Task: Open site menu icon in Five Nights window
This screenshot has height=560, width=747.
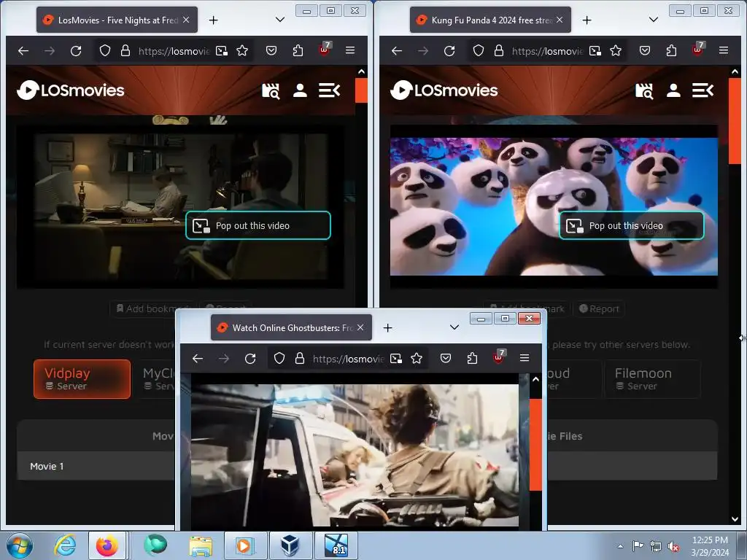Action: click(329, 90)
